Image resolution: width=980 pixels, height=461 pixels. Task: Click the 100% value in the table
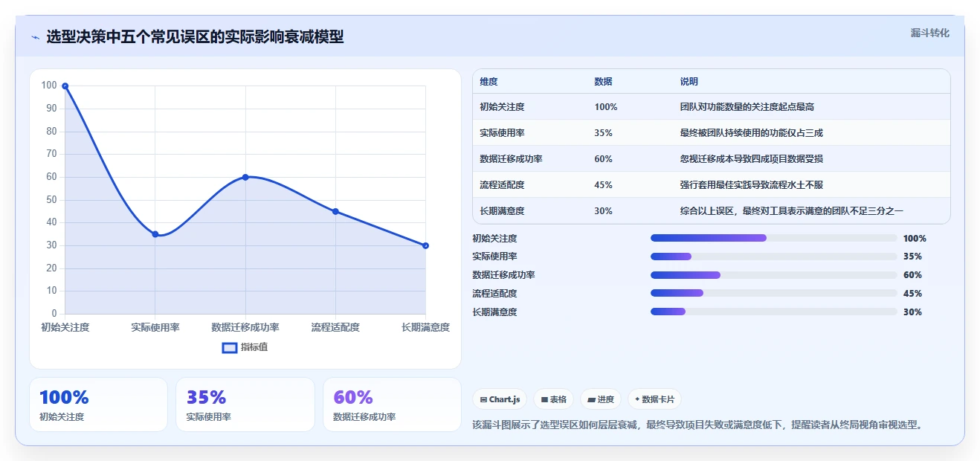(606, 107)
